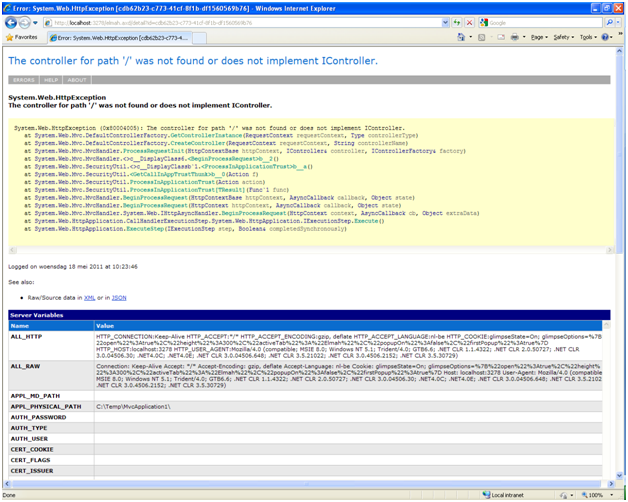Open a new blank tab

[x=199, y=38]
